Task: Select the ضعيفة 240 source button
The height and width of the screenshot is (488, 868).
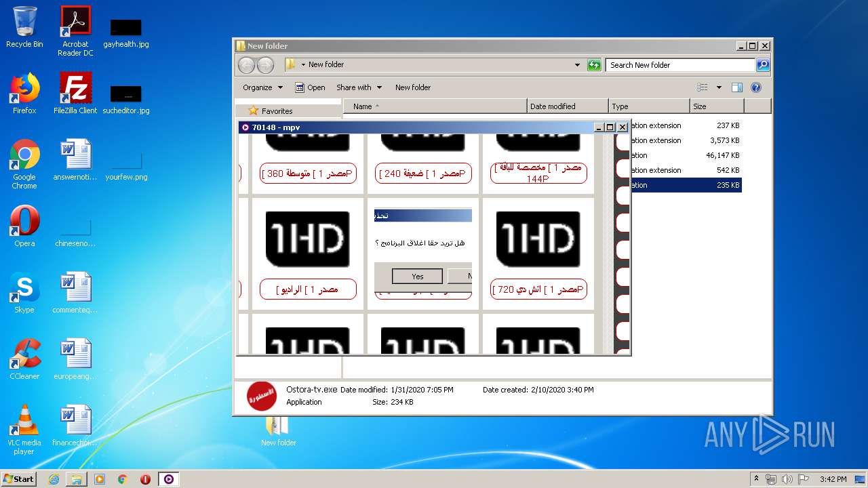Action: click(423, 174)
